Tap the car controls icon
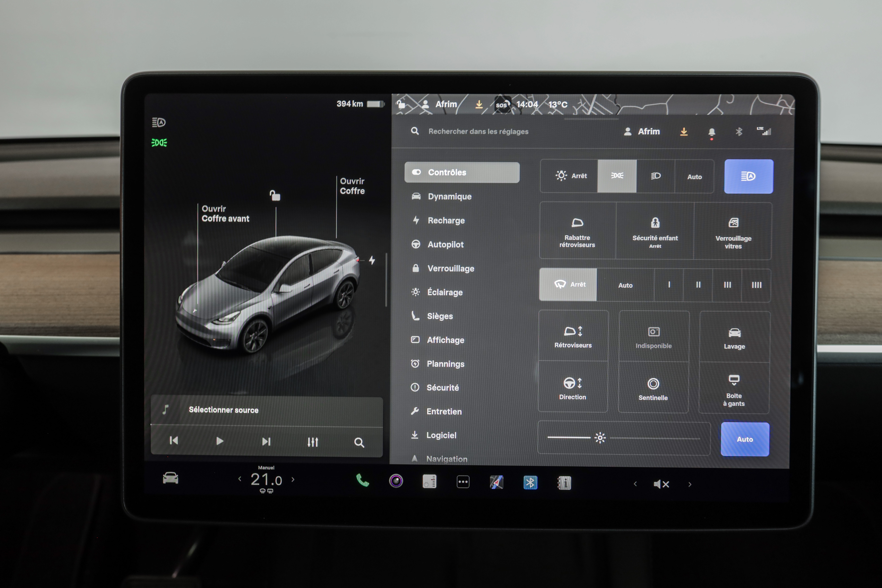 [171, 478]
